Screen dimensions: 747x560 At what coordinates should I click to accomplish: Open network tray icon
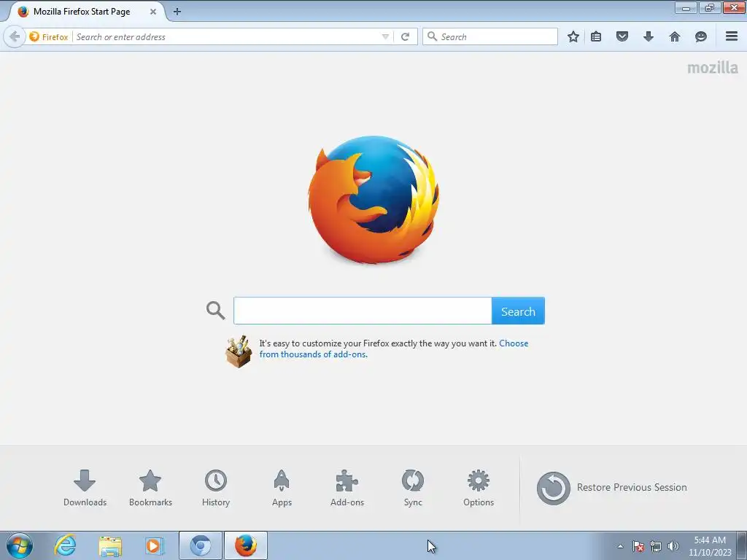[656, 546]
